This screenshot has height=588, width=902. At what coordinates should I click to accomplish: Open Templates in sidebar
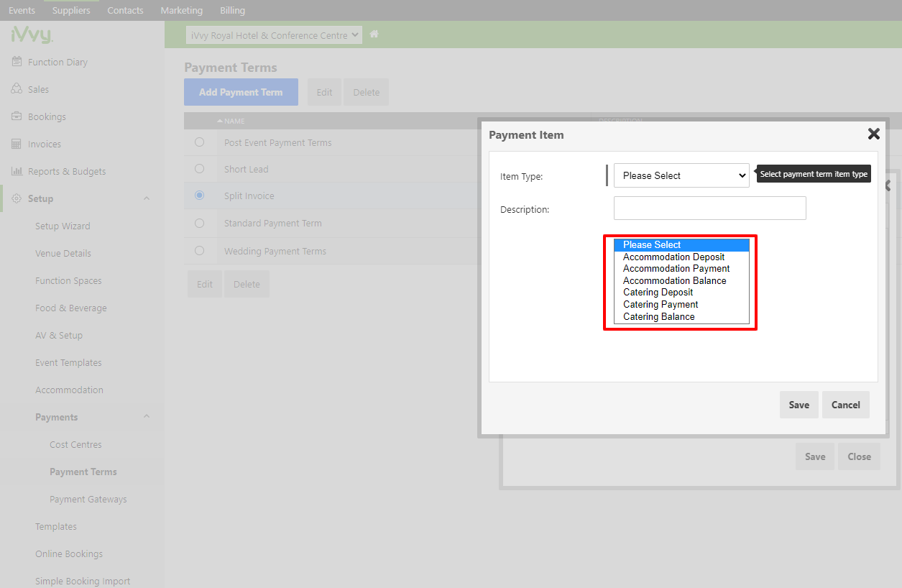coord(56,526)
